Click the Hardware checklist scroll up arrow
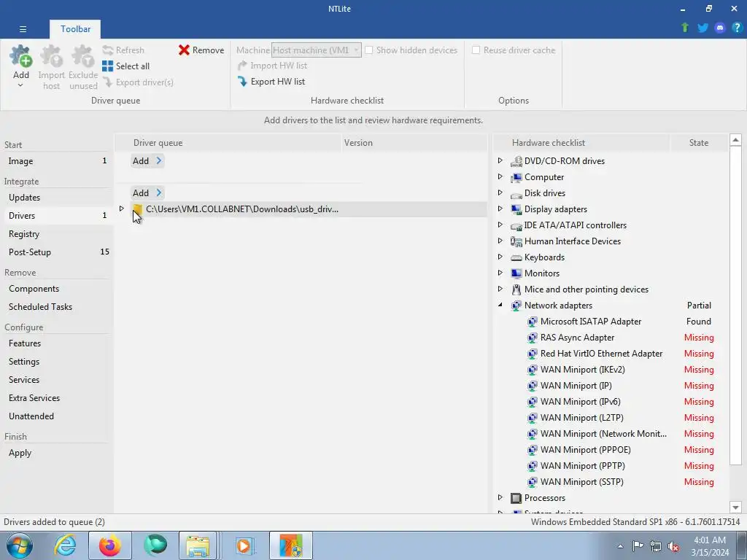The width and height of the screenshot is (747, 560). pos(735,140)
